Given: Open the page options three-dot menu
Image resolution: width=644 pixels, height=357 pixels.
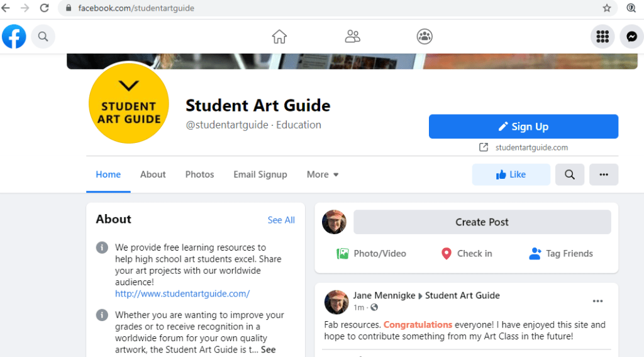Looking at the screenshot, I should click(x=604, y=174).
